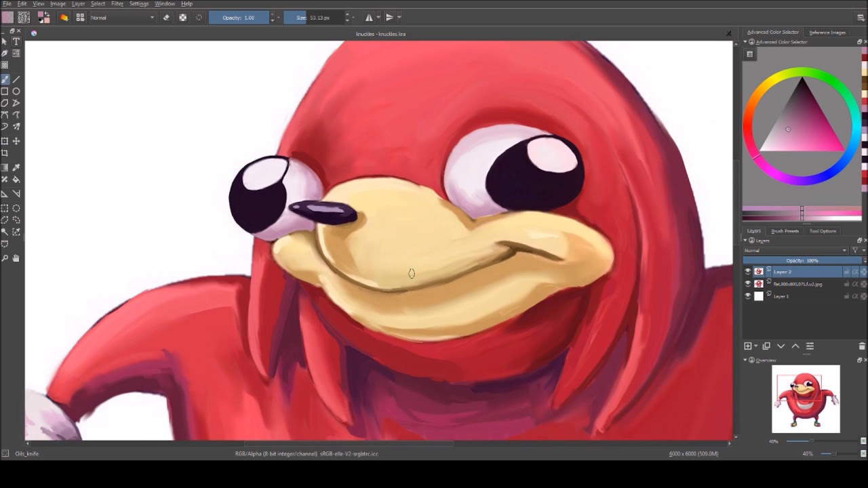Viewport: 868px width, 488px height.
Task: Select the Color Picker eyedropper tool
Action: click(16, 167)
